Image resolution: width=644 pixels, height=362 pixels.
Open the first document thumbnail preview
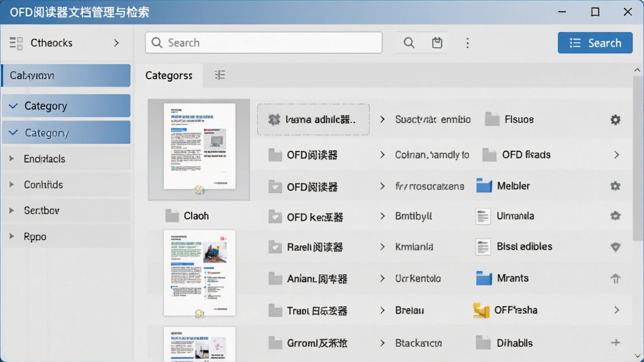point(199,146)
